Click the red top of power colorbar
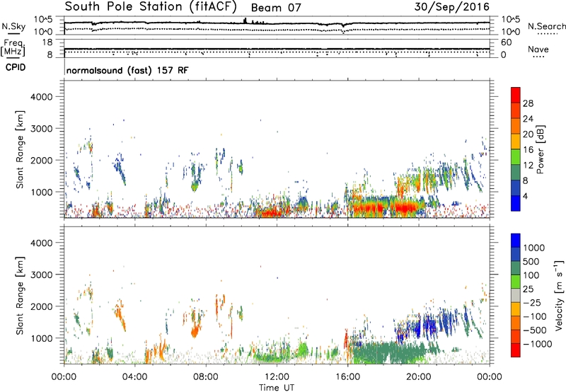This screenshot has width=566, height=392. pos(516,96)
